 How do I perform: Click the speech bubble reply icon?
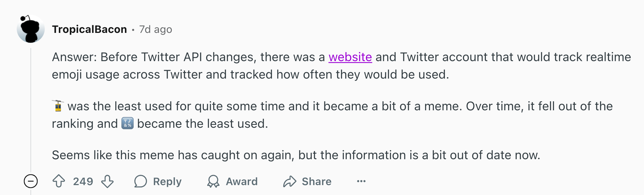140,181
